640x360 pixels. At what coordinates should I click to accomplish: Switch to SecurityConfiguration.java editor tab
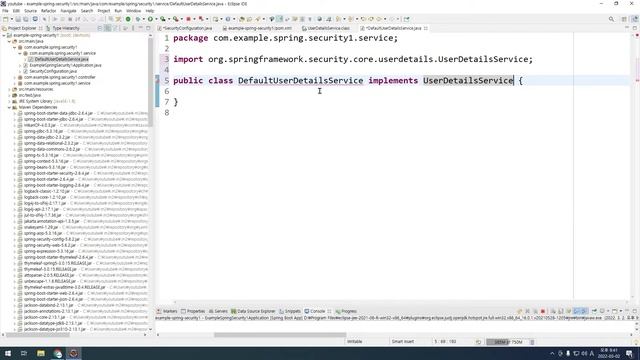[187, 28]
